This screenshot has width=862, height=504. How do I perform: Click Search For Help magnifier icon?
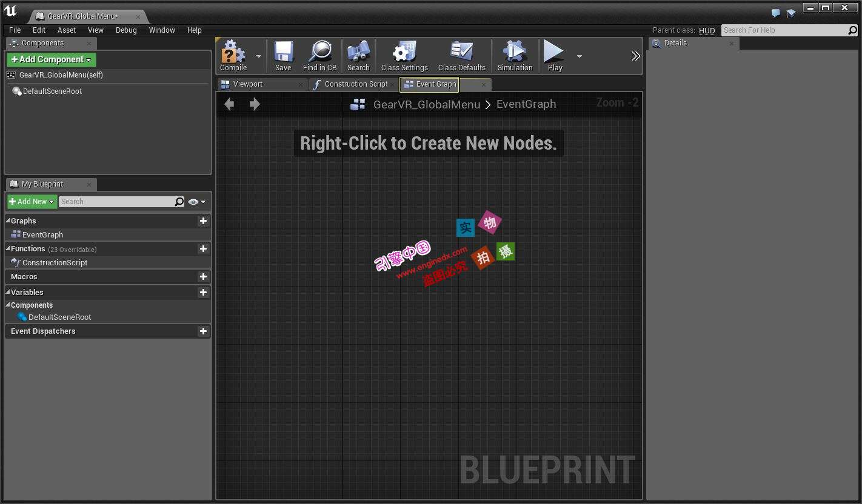[852, 30]
